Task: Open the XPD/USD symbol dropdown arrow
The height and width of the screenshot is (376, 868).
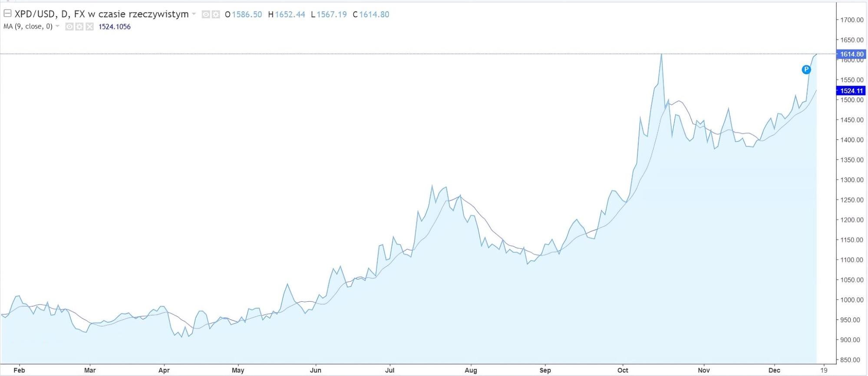Action: 194,14
